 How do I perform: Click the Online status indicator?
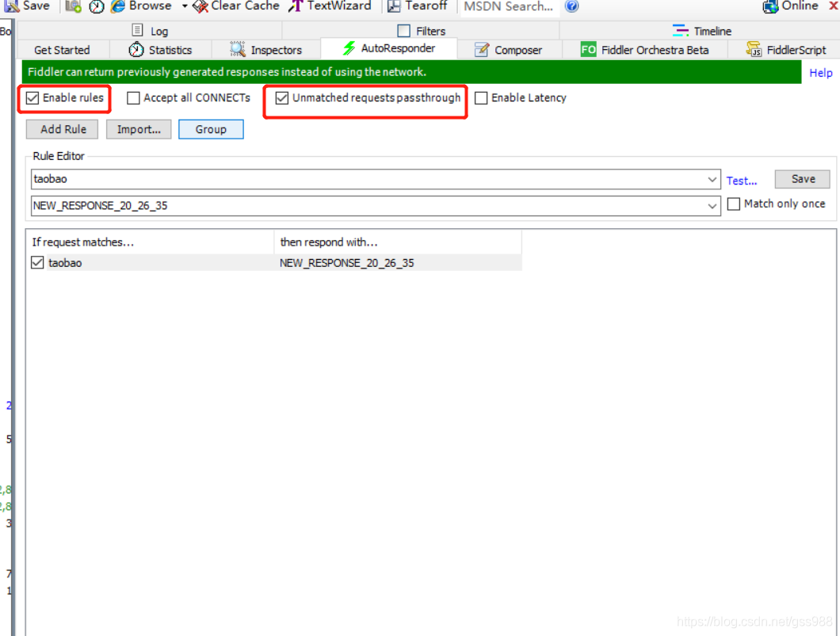791,6
